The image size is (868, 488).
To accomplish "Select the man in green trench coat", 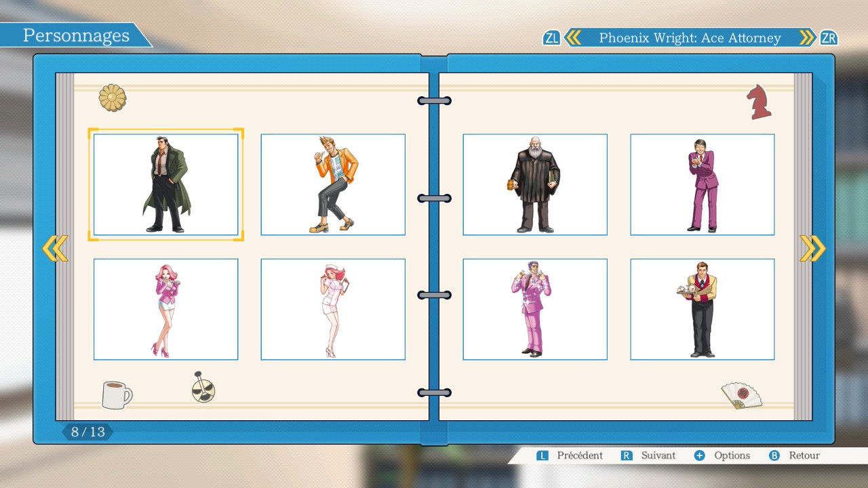I will coord(165,184).
